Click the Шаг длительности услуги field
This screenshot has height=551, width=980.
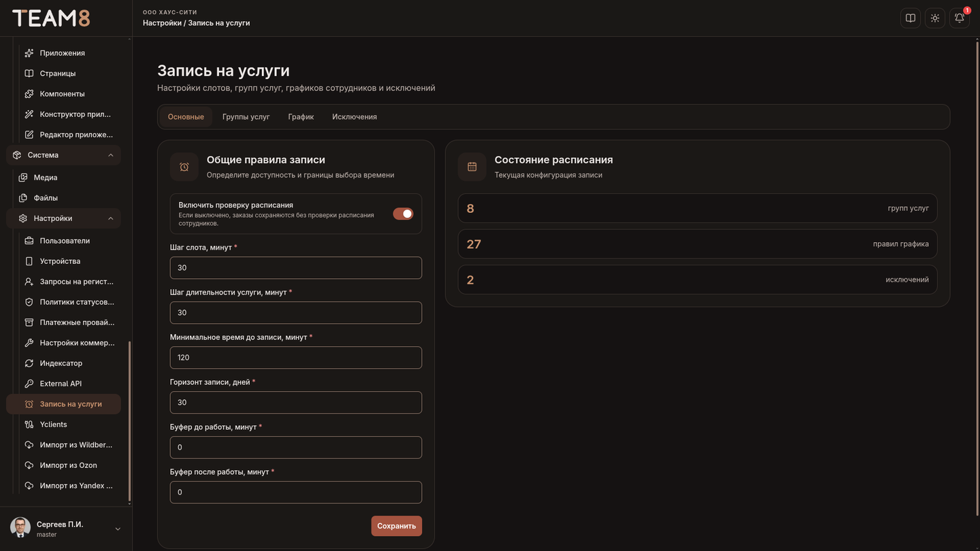coord(296,313)
